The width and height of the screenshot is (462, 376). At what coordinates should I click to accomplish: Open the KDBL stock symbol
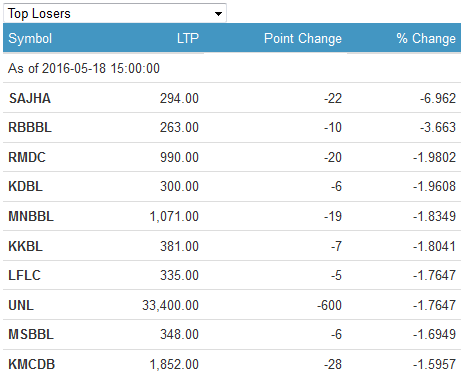(26, 186)
